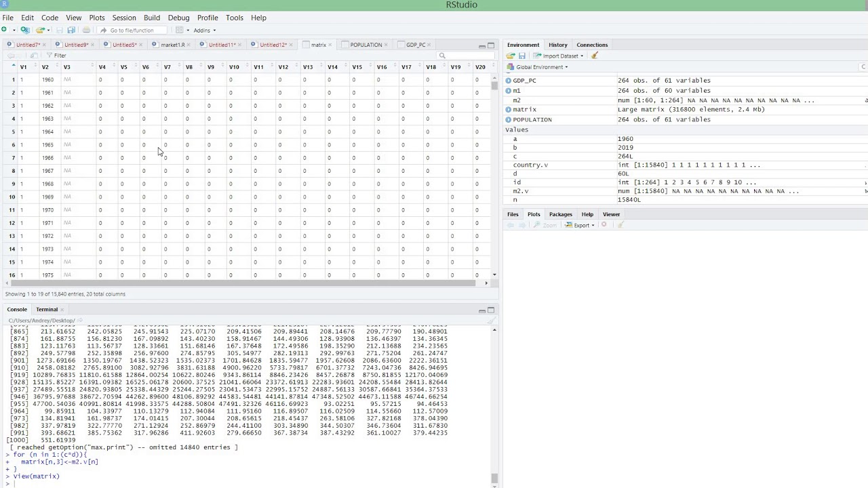Screen dimensions: 868x488
Task: Click the Open file folder icon
Action: [x=40, y=30]
